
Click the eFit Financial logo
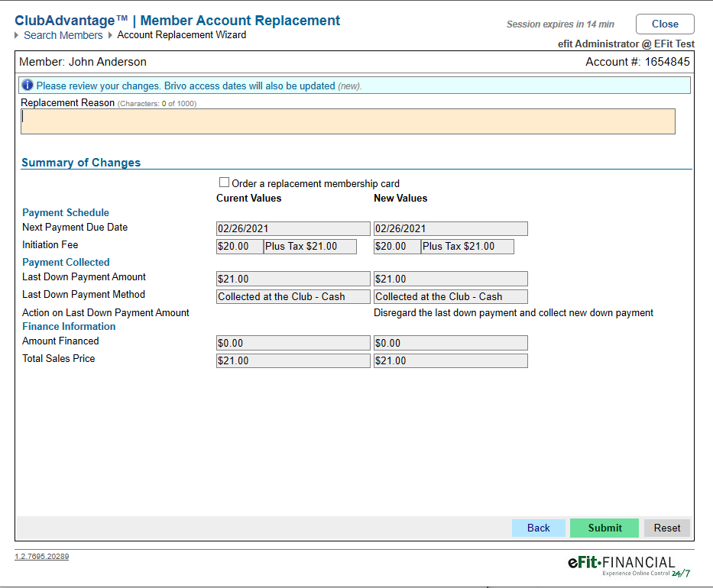630,566
